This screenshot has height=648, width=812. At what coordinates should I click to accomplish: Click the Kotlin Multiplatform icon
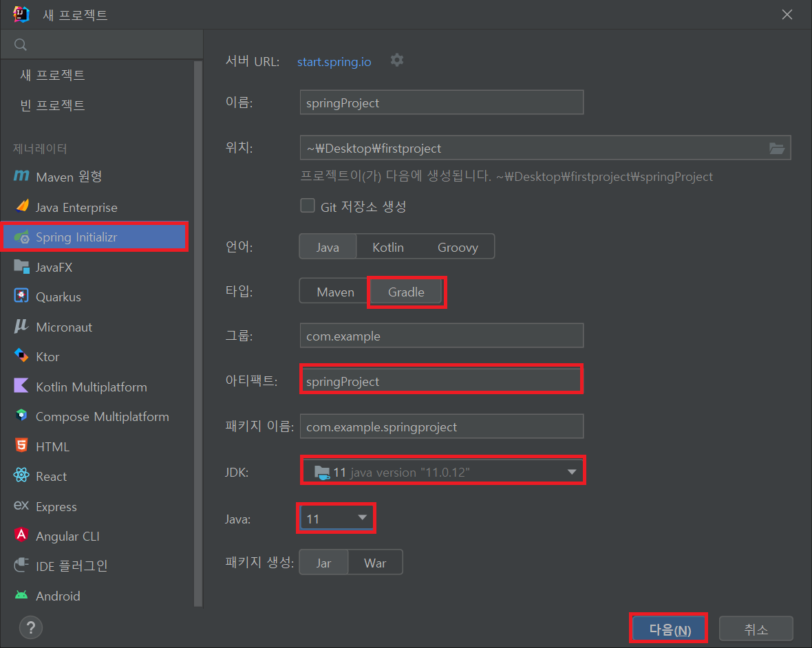click(21, 386)
